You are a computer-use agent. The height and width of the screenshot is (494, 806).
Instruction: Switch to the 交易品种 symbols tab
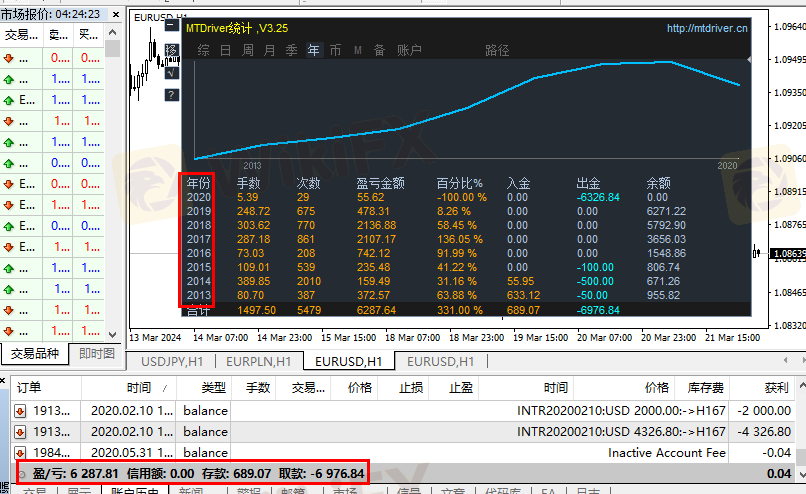(35, 354)
